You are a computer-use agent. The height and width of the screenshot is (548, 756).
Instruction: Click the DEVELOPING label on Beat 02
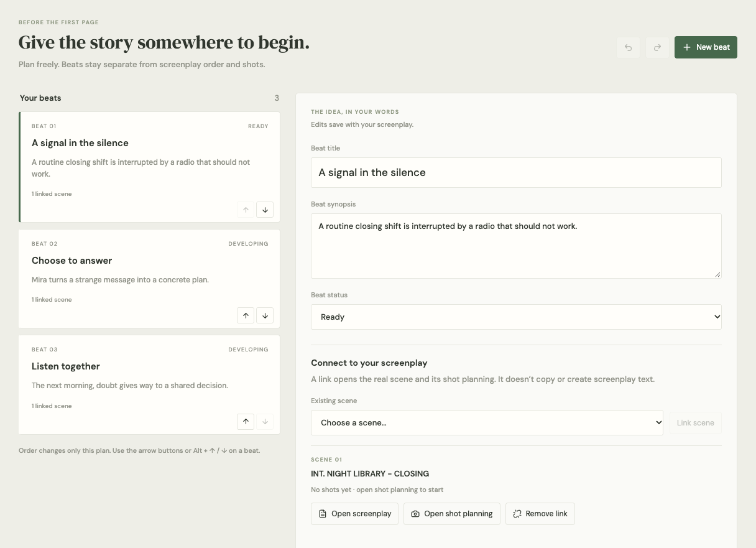pos(248,244)
